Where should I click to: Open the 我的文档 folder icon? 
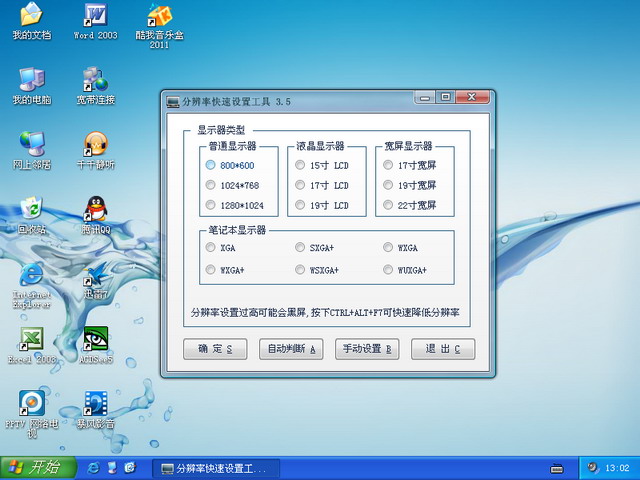31,22
